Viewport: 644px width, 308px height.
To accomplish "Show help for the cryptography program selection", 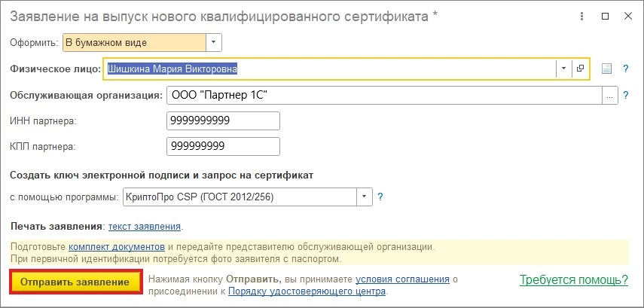I will coord(380,197).
